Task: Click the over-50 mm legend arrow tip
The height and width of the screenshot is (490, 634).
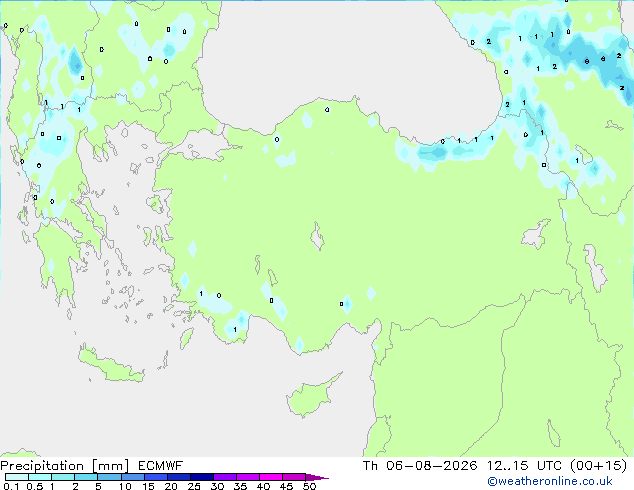Action: click(317, 477)
